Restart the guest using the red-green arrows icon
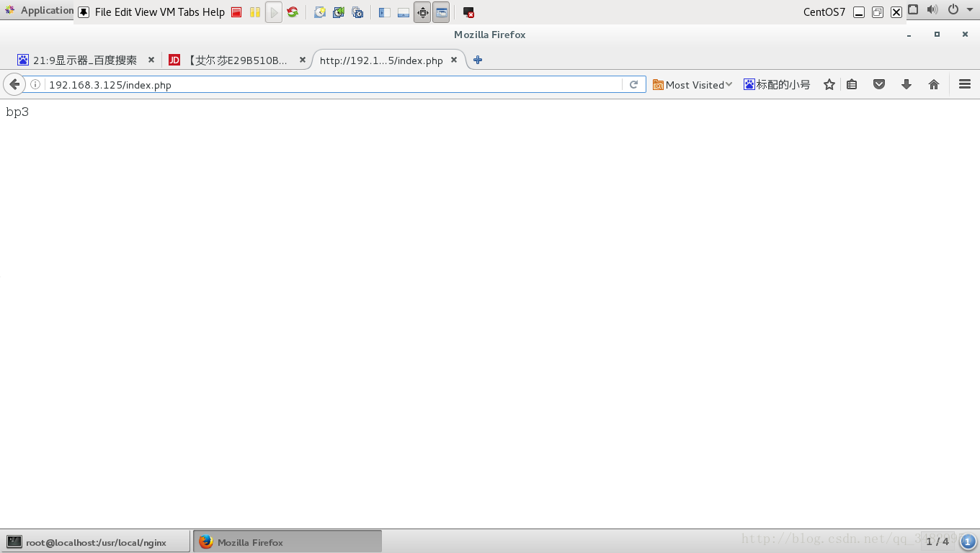 [x=293, y=12]
